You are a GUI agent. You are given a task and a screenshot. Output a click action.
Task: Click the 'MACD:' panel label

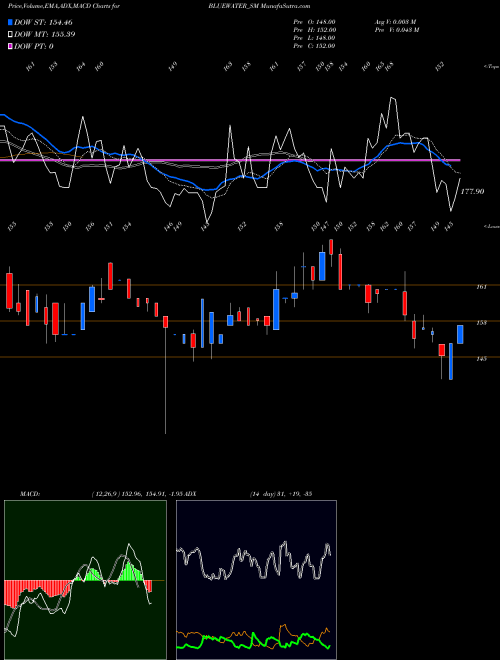[29, 494]
